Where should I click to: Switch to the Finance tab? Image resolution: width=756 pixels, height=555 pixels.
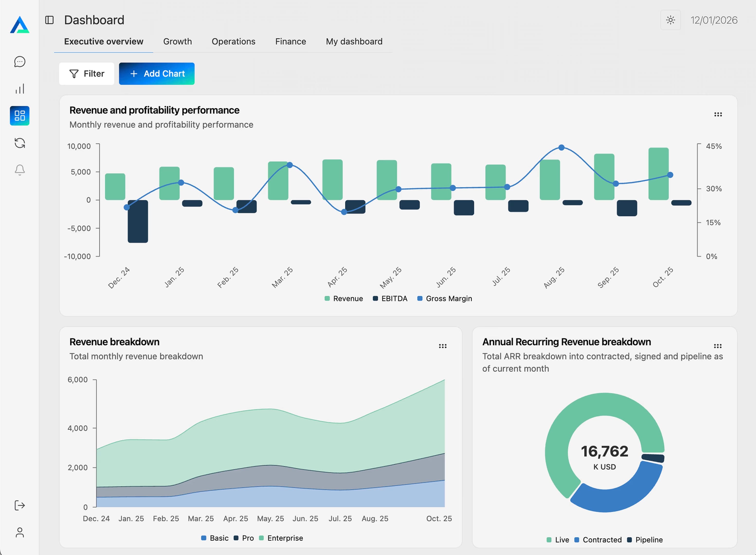pos(291,42)
